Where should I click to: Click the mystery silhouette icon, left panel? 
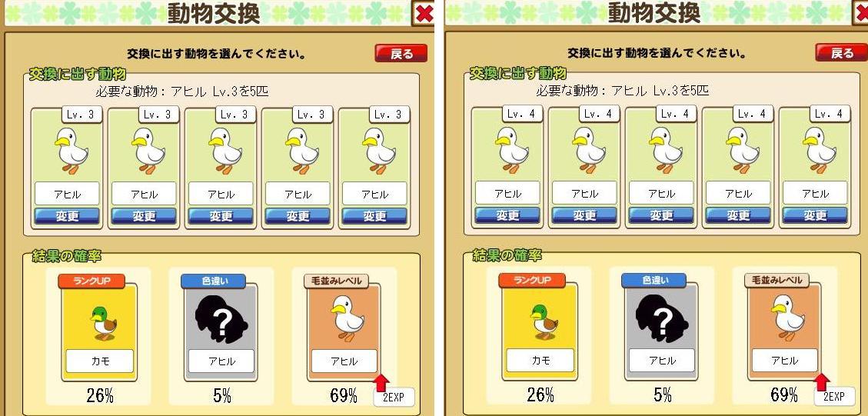pos(221,323)
